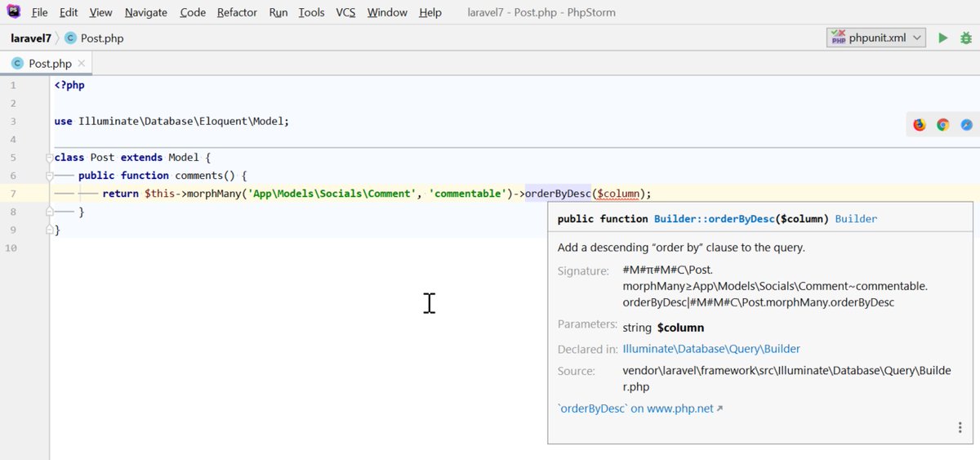Collapse the comments() function fold marker

tap(50, 176)
